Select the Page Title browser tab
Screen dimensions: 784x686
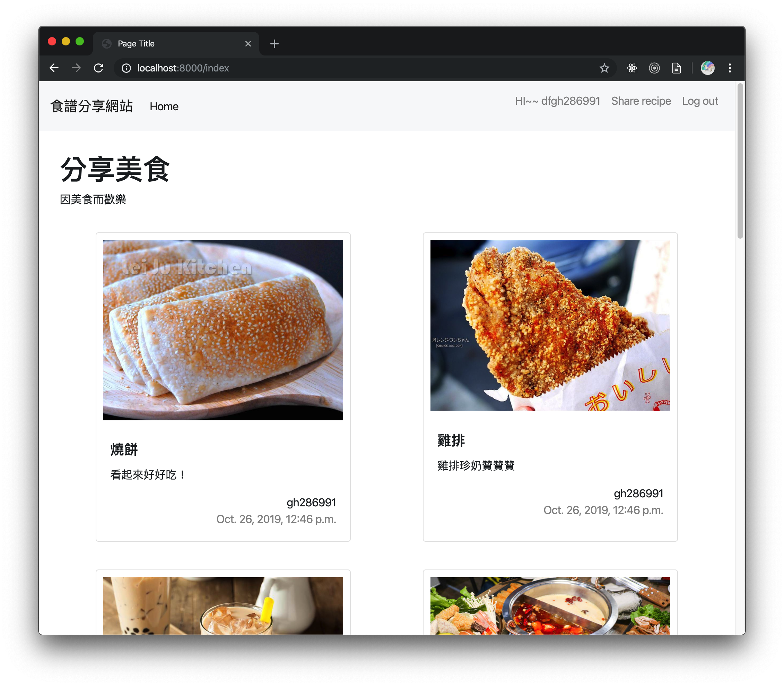176,44
